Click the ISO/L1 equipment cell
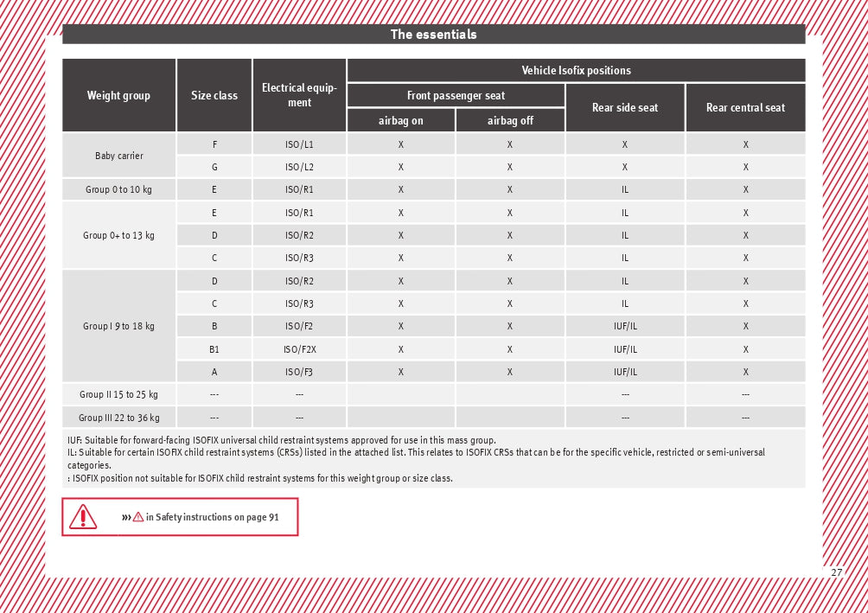The width and height of the screenshot is (868, 613). click(300, 144)
